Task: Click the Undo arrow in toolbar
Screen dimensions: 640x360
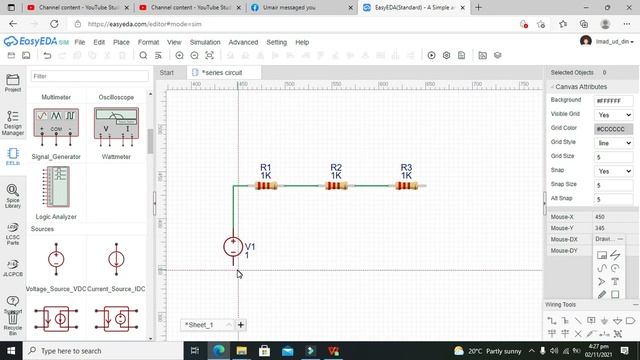Action: coord(47,56)
